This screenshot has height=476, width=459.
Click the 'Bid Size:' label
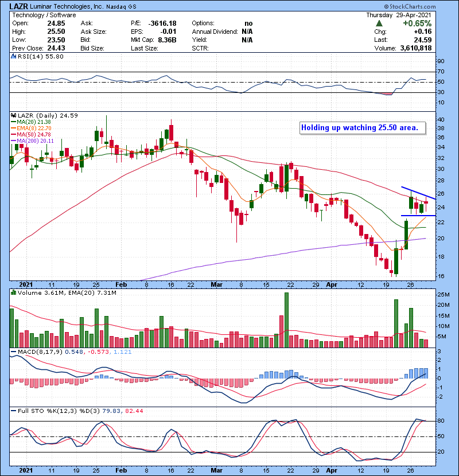(x=92, y=48)
